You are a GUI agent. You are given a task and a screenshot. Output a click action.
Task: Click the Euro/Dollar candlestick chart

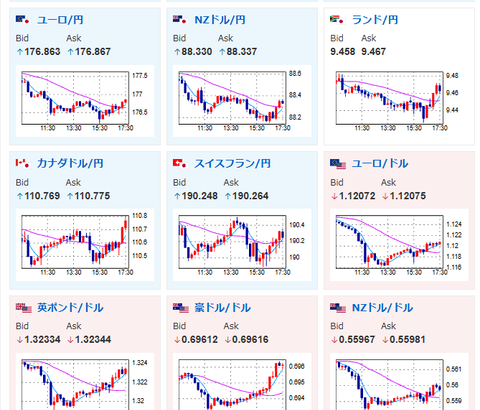[x=399, y=245]
